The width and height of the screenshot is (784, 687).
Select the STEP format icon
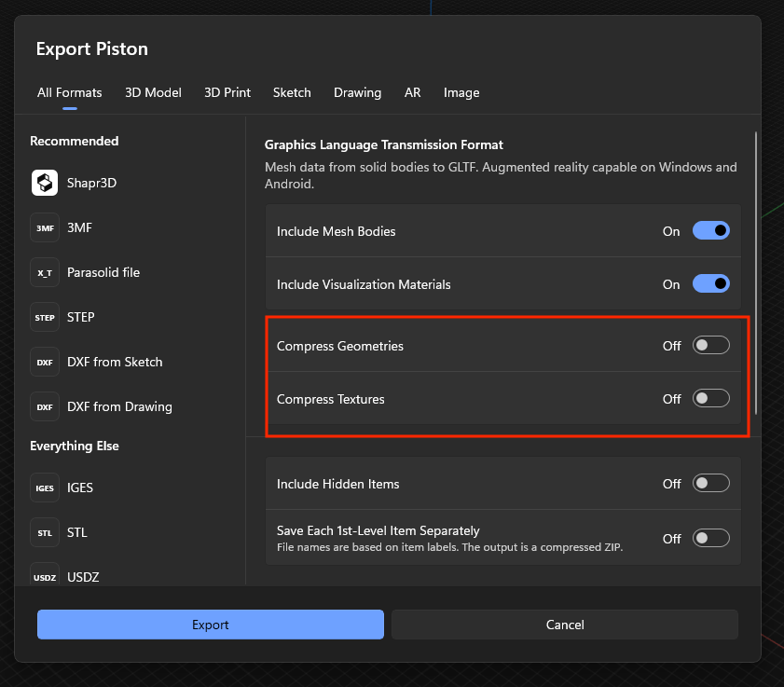[x=45, y=317]
